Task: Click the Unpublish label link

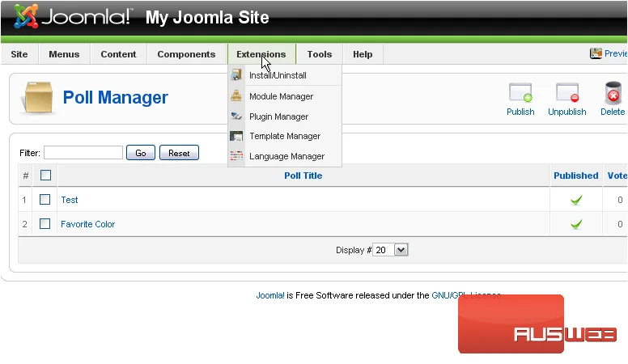Action: [x=567, y=112]
